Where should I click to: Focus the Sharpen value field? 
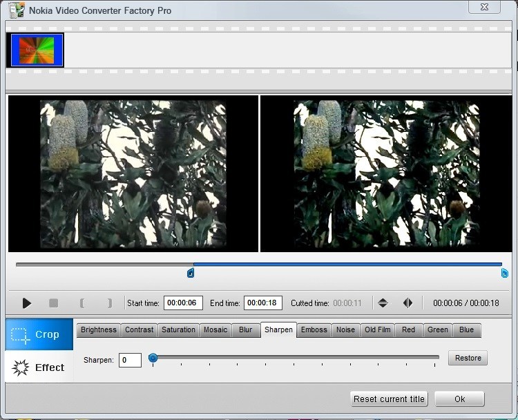pyautogui.click(x=130, y=360)
